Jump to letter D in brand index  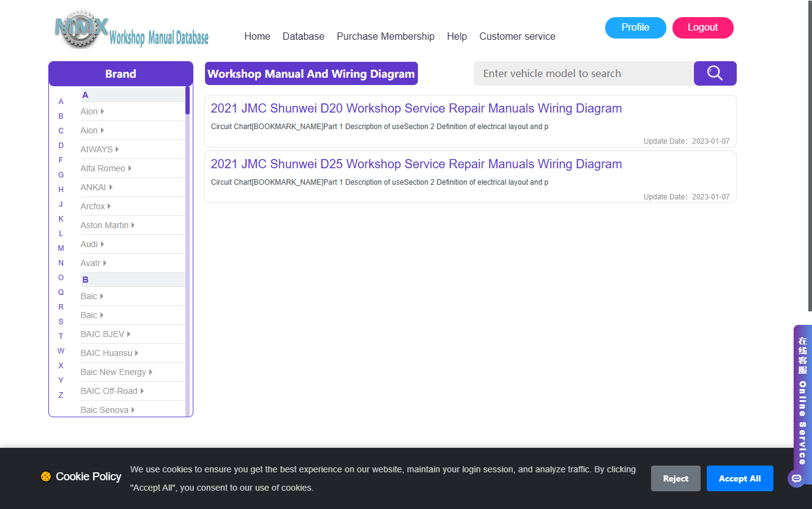[x=61, y=146]
